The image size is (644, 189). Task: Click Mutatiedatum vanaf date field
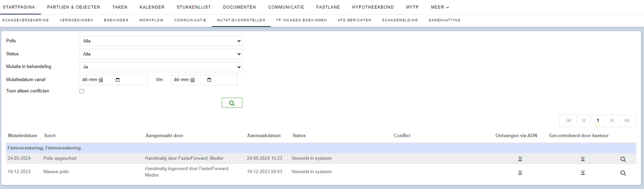click(x=113, y=80)
